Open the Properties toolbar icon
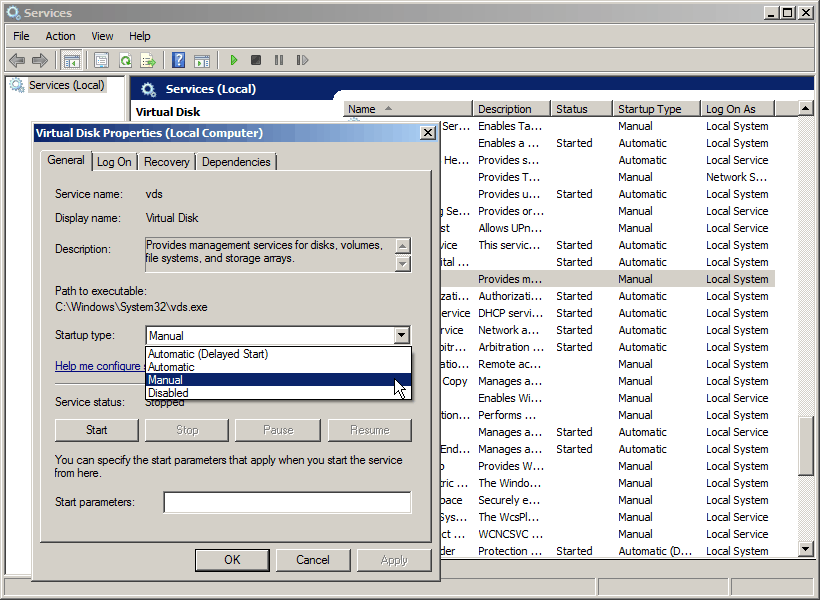The width and height of the screenshot is (820, 600). coord(101,60)
